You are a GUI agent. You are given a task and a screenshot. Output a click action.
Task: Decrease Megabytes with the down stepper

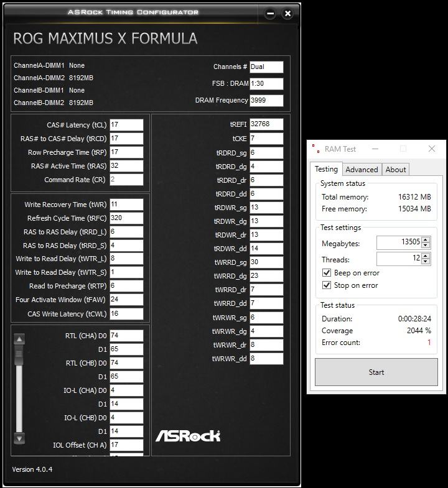(426, 245)
